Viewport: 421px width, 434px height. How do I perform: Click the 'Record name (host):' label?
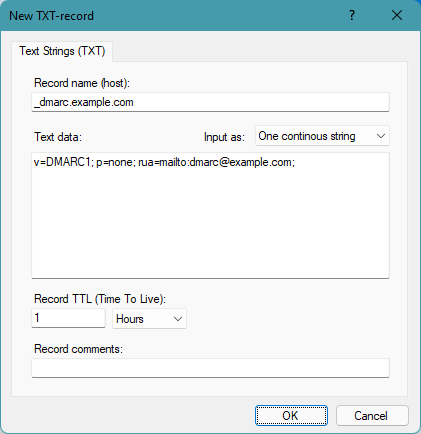(82, 83)
